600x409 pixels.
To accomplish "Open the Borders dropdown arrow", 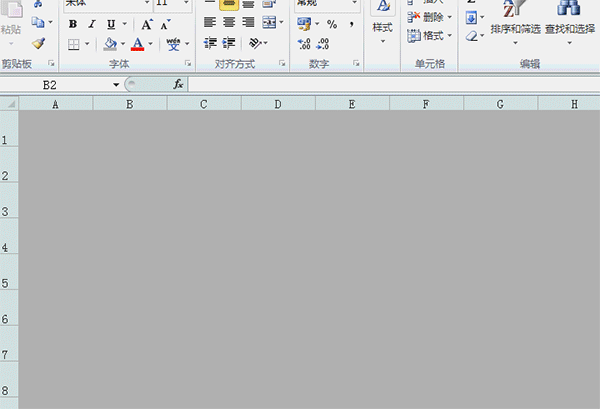I will 87,44.
